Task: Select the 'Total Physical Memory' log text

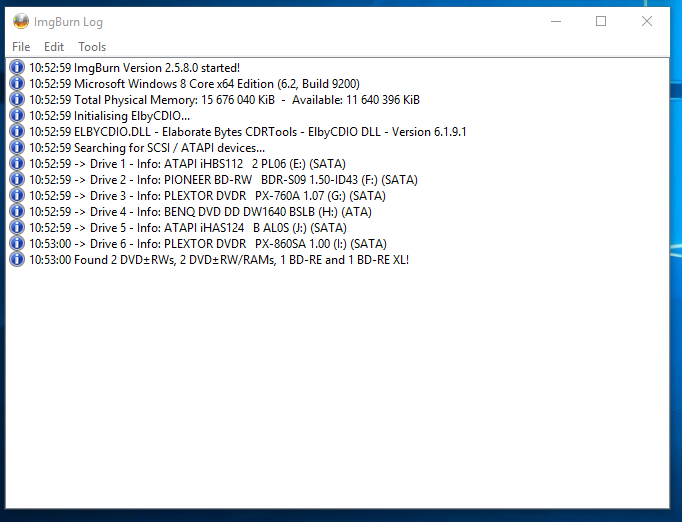Action: point(135,100)
